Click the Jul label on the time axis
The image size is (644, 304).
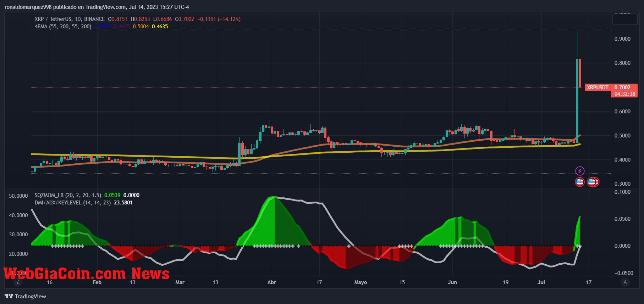pyautogui.click(x=541, y=282)
